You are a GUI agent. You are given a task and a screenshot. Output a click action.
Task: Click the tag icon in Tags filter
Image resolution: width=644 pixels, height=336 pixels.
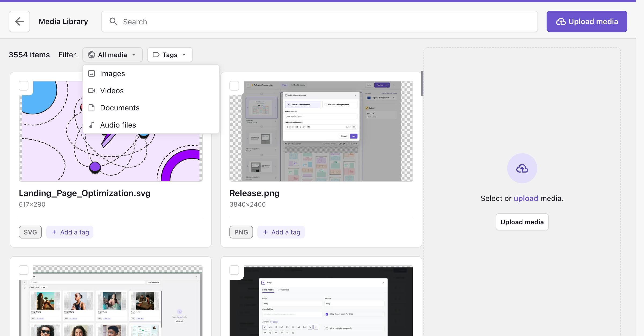coord(156,55)
